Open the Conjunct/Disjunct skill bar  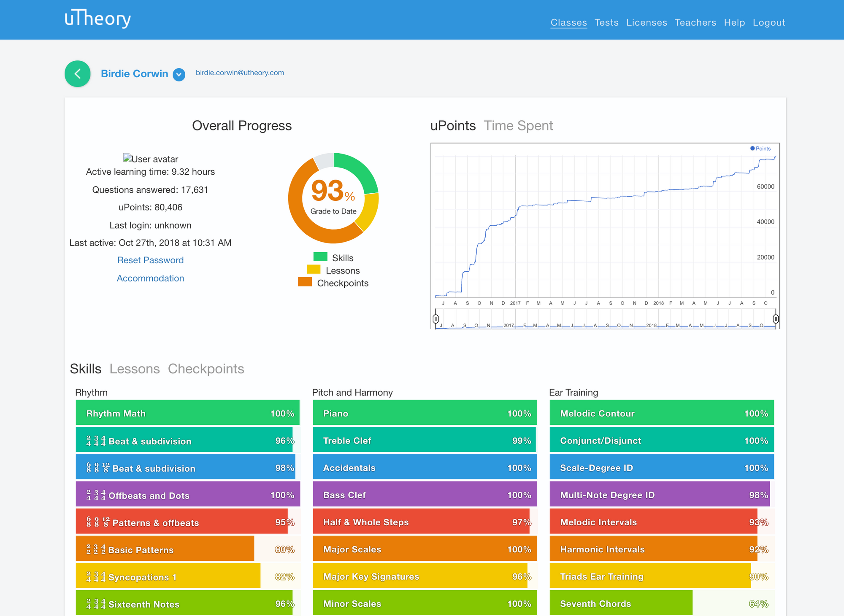point(662,440)
